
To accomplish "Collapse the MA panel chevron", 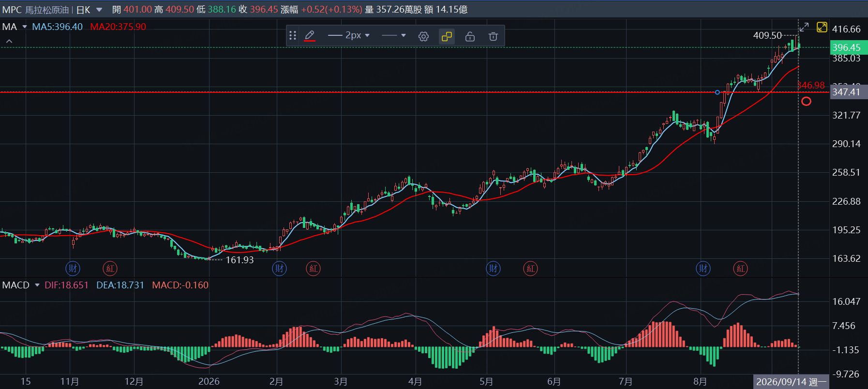I will pos(9,42).
